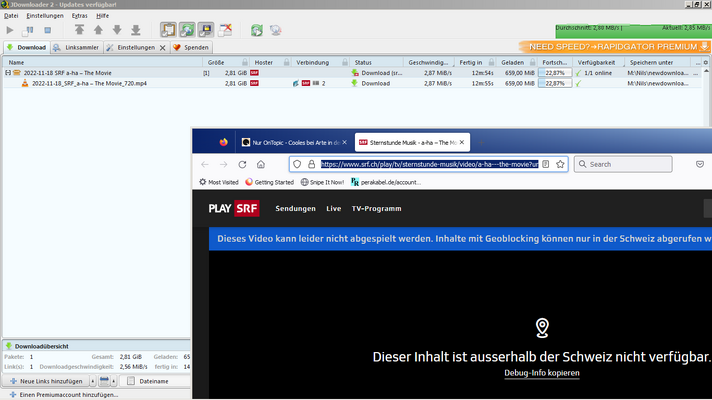Click Debug-Info kopieren link
This screenshot has height=400, width=712.
point(542,373)
